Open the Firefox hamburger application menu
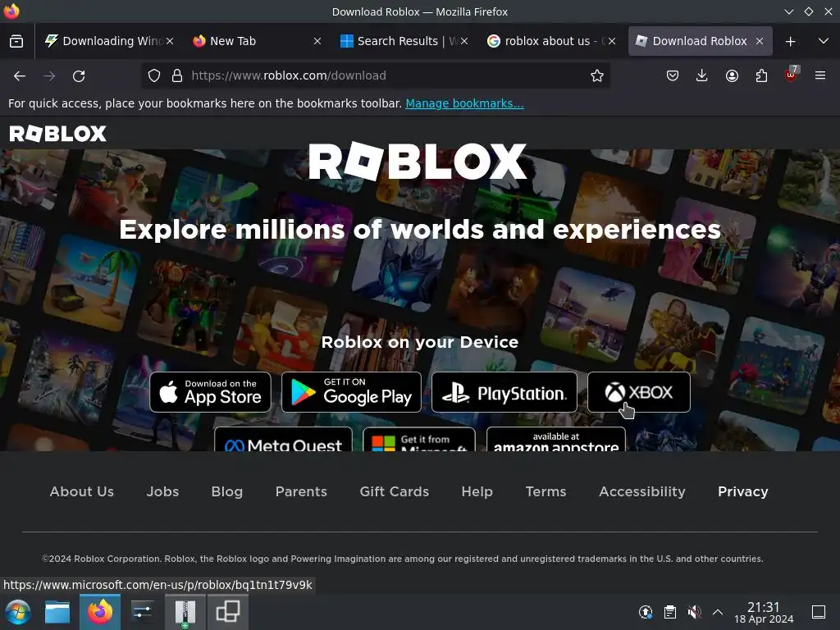This screenshot has height=630, width=840. coord(820,75)
